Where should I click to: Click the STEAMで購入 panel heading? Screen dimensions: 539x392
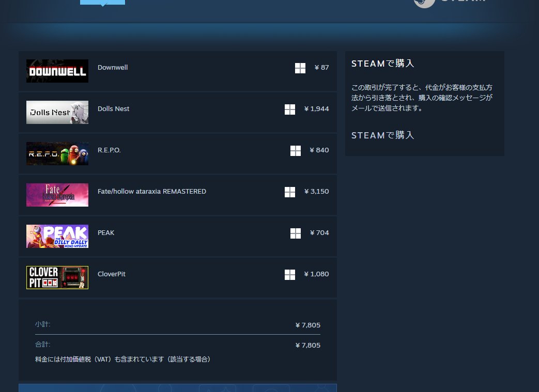pyautogui.click(x=382, y=63)
